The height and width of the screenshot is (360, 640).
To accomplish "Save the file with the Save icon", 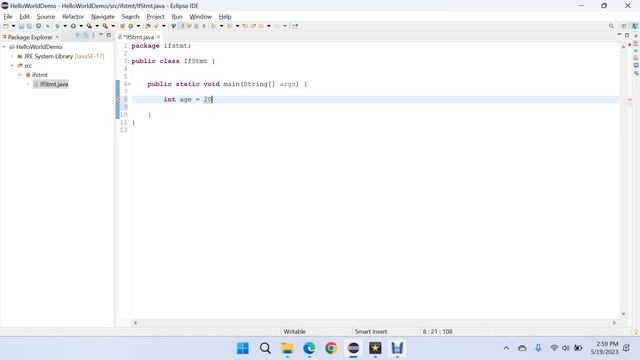I will [21, 26].
